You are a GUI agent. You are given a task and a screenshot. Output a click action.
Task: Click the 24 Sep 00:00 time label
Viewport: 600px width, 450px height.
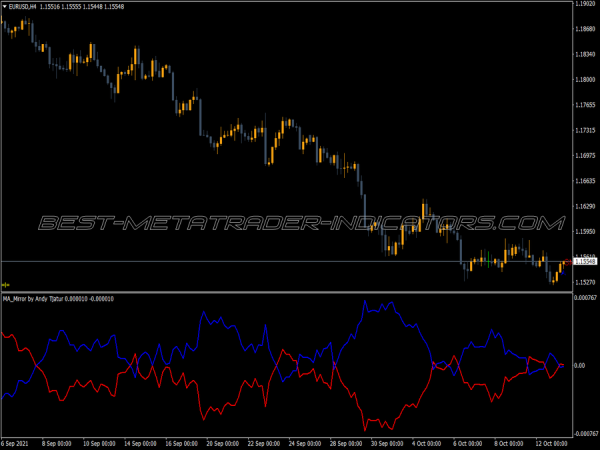pyautogui.click(x=305, y=443)
